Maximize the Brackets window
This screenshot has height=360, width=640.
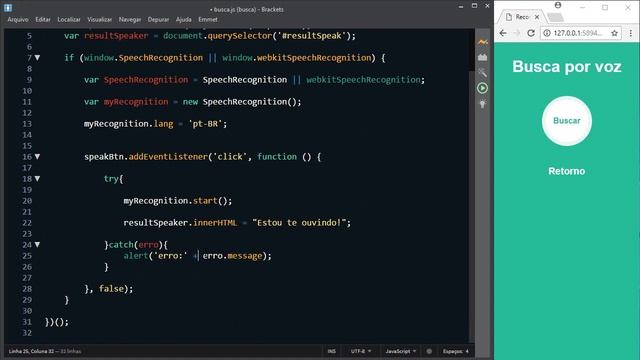[474, 6]
